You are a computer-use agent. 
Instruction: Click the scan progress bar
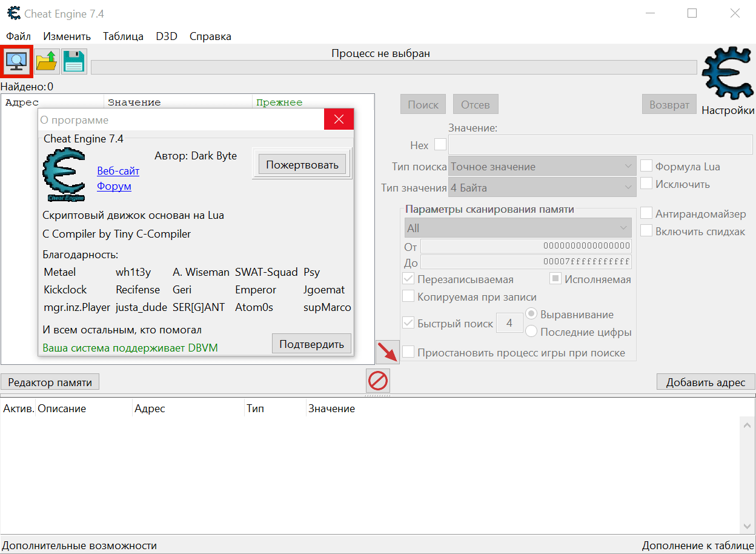pos(394,67)
